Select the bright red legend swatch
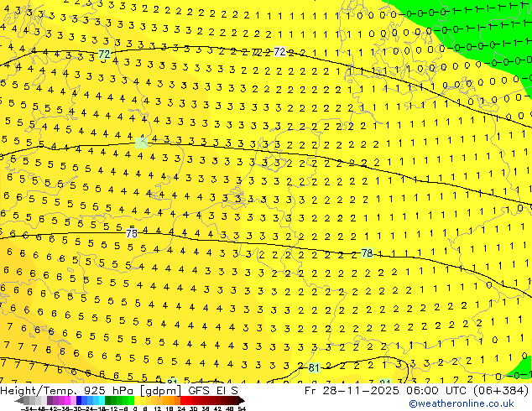This screenshot has width=532, height=411. click(183, 400)
